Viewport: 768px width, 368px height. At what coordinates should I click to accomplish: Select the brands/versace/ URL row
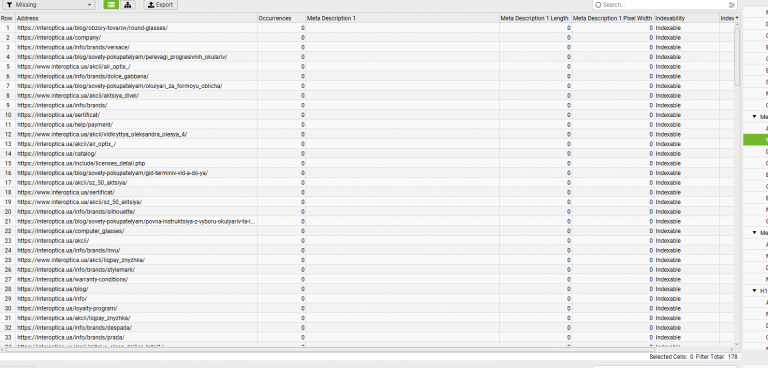point(73,47)
